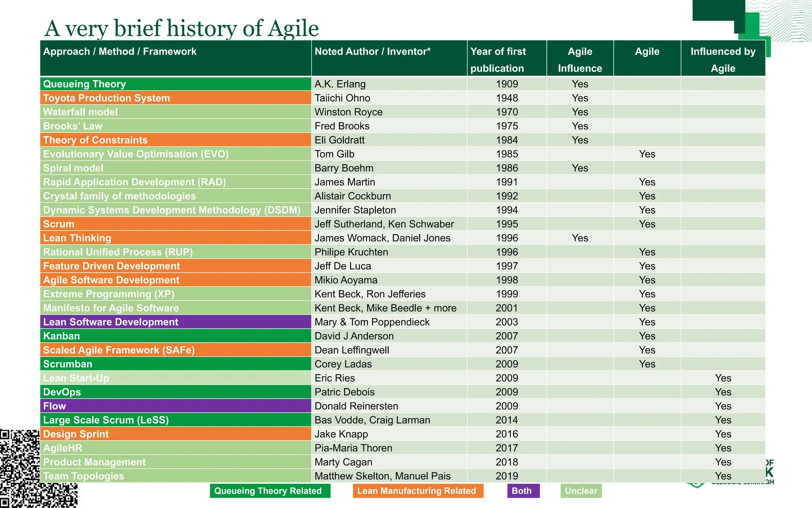The width and height of the screenshot is (812, 508).
Task: Click the Flow purple row cell
Action: pos(175,406)
